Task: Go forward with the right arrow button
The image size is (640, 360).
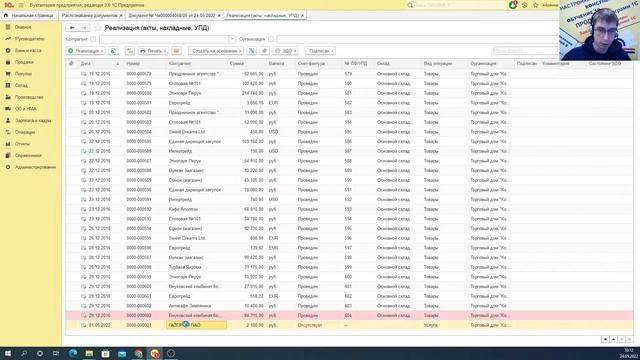Action: coord(84,28)
